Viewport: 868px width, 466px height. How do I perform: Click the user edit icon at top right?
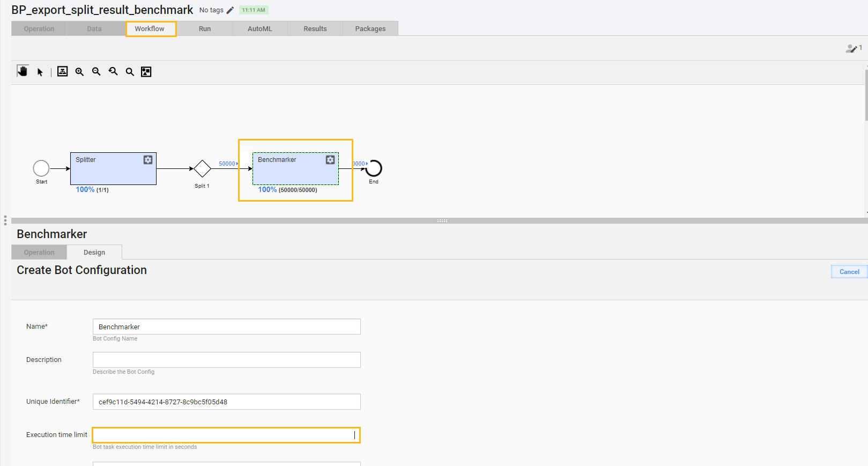click(851, 49)
